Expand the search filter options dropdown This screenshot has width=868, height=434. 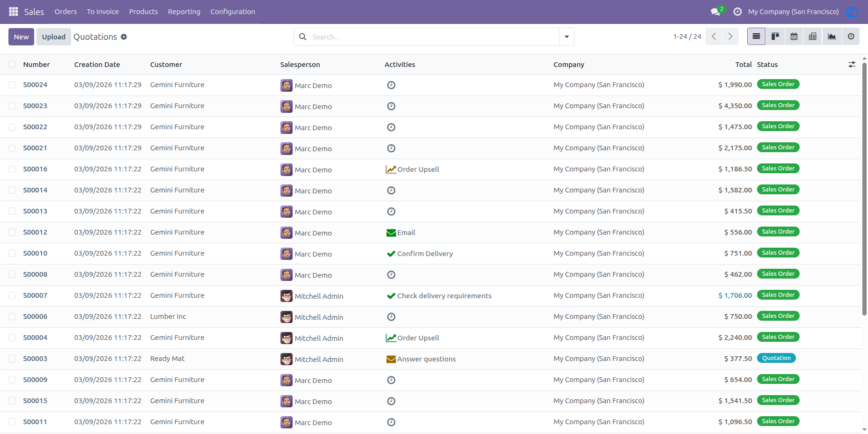pos(566,37)
